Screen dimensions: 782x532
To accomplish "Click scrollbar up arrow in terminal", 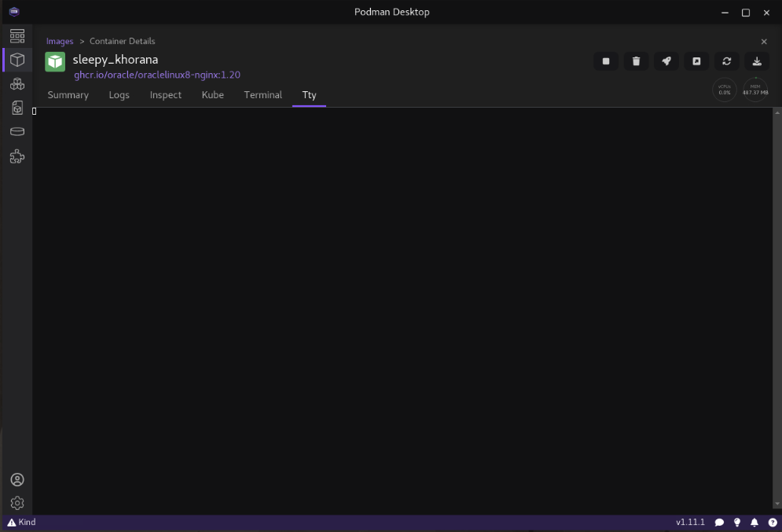I will (777, 112).
